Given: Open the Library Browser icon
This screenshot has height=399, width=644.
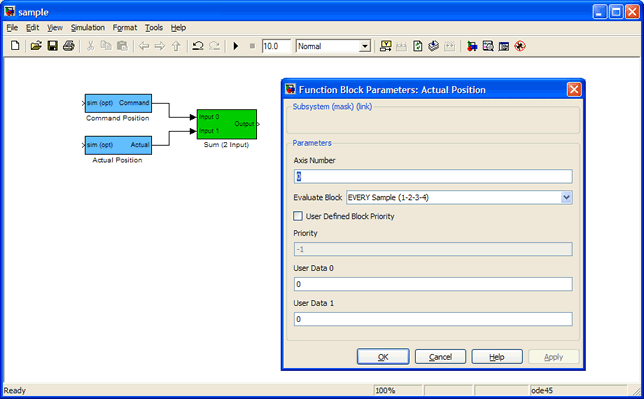Looking at the screenshot, I should pos(472,46).
